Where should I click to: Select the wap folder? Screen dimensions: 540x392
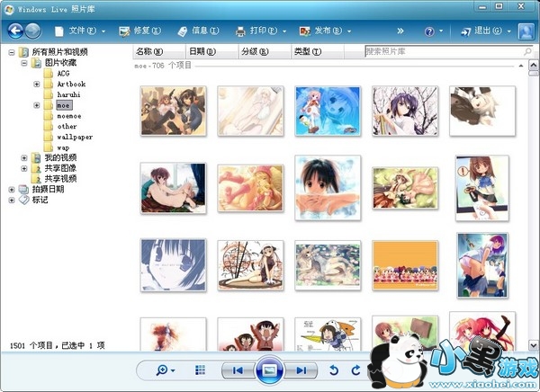tap(63, 147)
